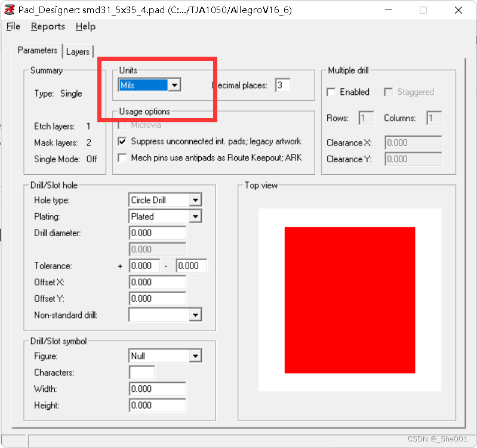Click the Pad Designer title bar icon
This screenshot has width=477, height=448.
pyautogui.click(x=10, y=10)
